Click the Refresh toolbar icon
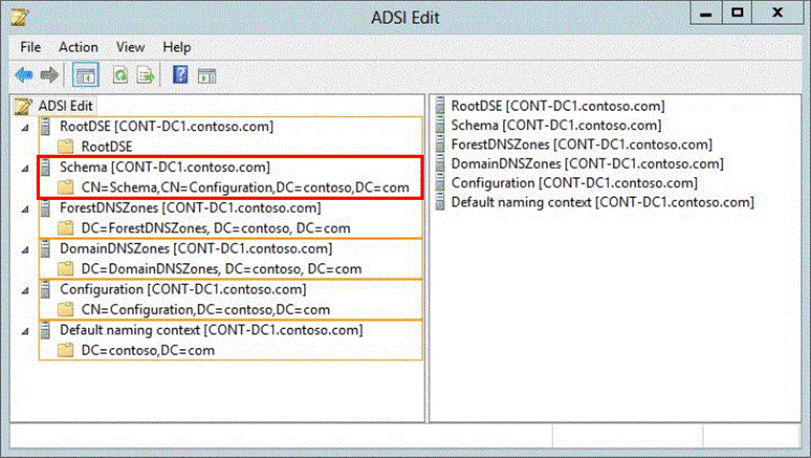The image size is (811, 458). point(120,75)
